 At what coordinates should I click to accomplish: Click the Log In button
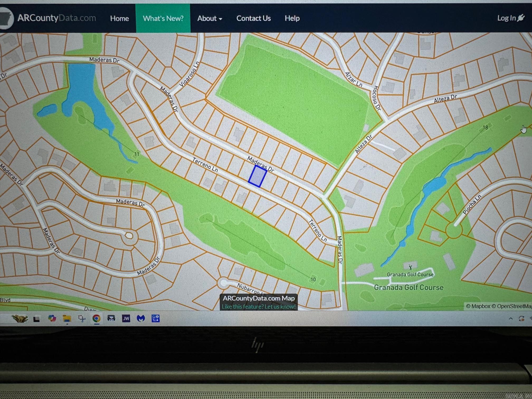[511, 18]
